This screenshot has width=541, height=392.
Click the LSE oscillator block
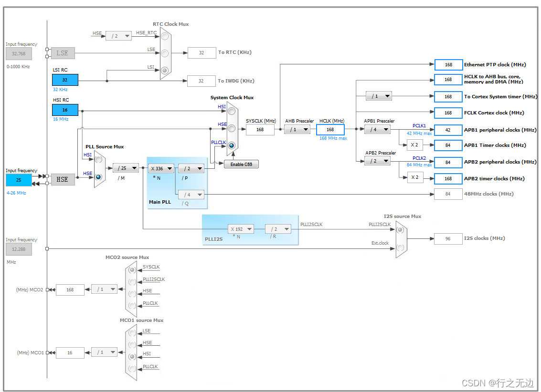[x=63, y=53]
